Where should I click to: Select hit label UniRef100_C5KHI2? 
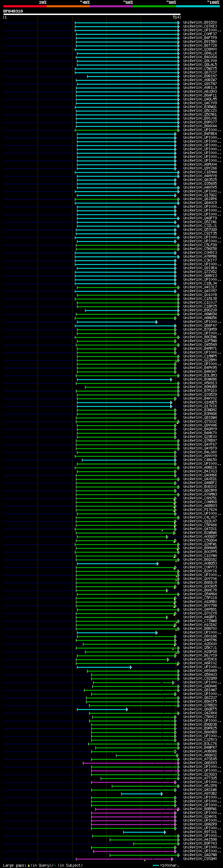click(x=200, y=717)
